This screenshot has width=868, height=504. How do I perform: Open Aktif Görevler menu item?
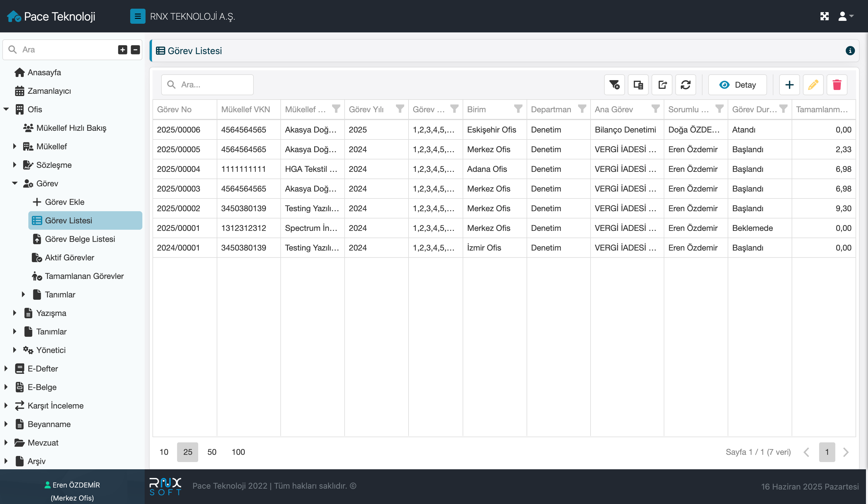69,257
